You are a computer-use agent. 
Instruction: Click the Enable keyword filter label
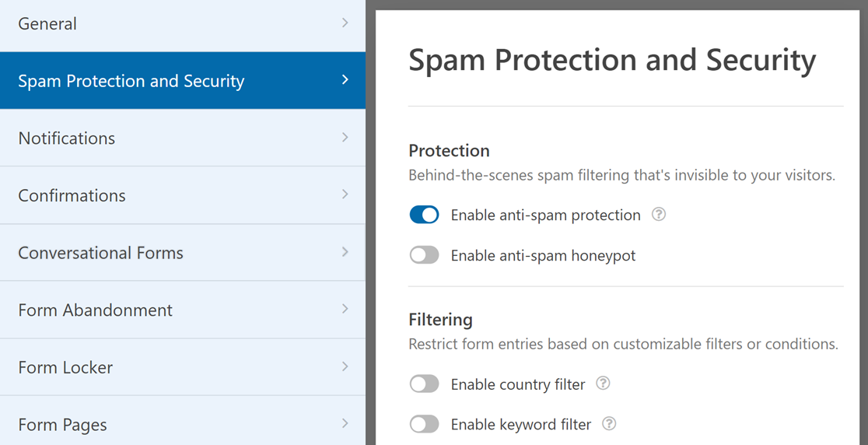(x=521, y=425)
